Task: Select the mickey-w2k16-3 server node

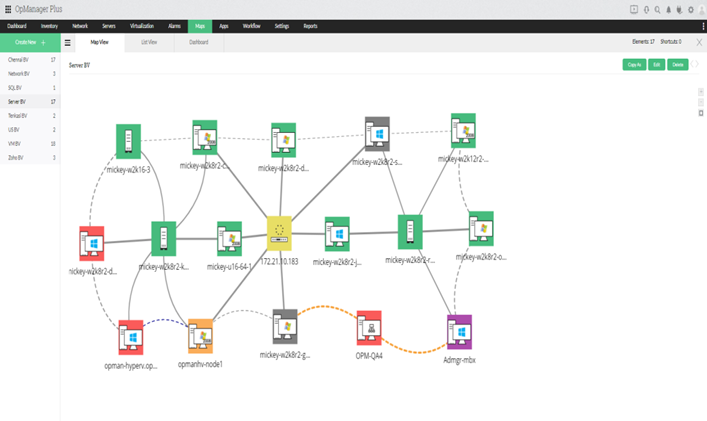Action: click(x=129, y=141)
